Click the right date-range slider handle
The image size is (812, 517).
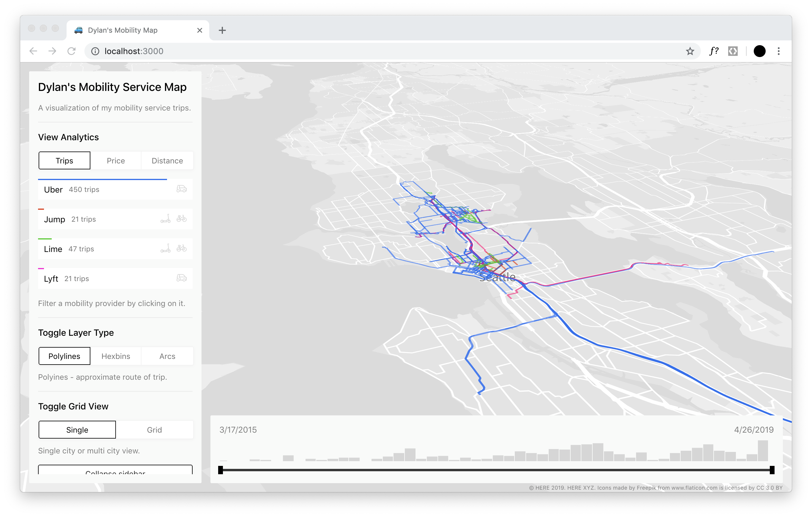click(772, 470)
